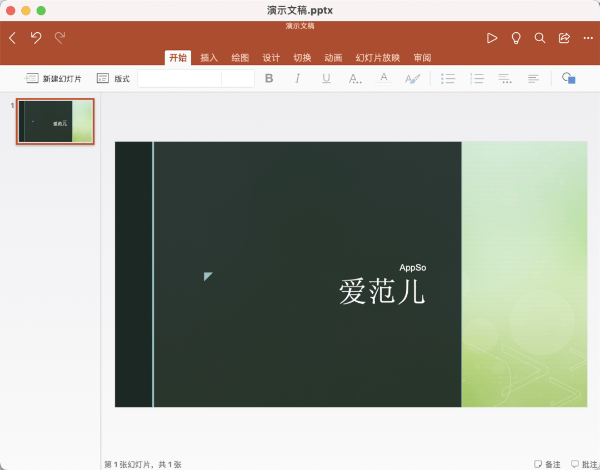Image resolution: width=600 pixels, height=470 pixels.
Task: Toggle underline formatting
Action: pos(326,78)
